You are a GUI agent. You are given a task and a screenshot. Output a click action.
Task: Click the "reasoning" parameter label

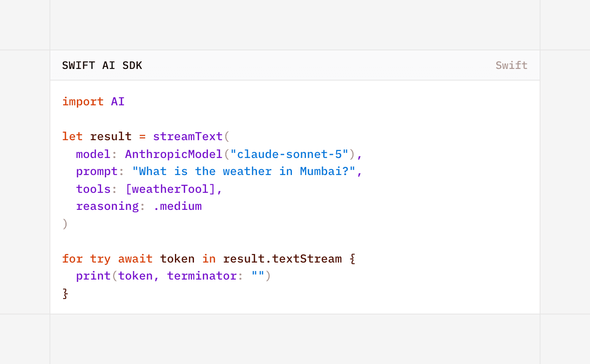point(107,206)
